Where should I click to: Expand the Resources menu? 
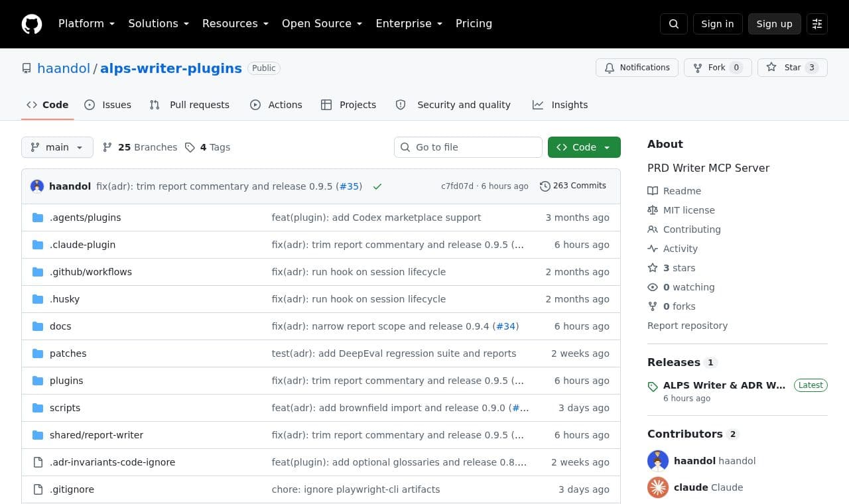(235, 24)
